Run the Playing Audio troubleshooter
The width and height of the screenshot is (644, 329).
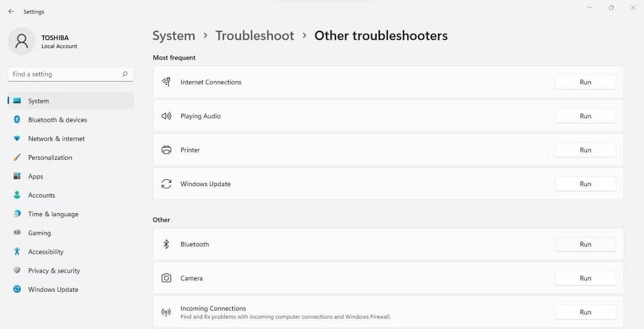tap(585, 116)
